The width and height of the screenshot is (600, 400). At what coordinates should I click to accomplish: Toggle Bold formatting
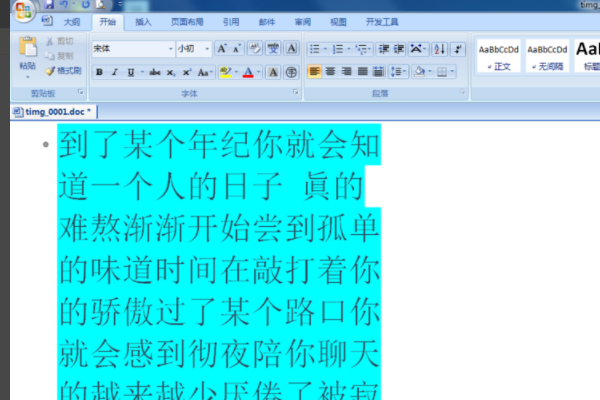[99, 72]
